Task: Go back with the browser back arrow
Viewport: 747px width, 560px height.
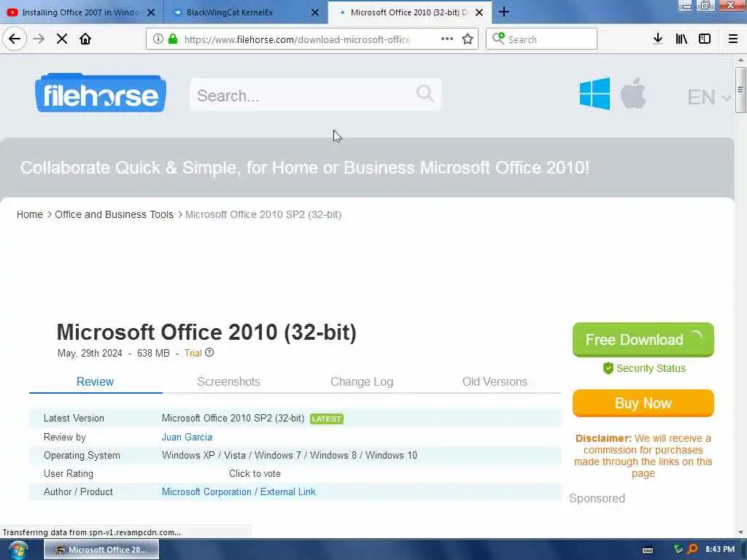Action: point(15,39)
